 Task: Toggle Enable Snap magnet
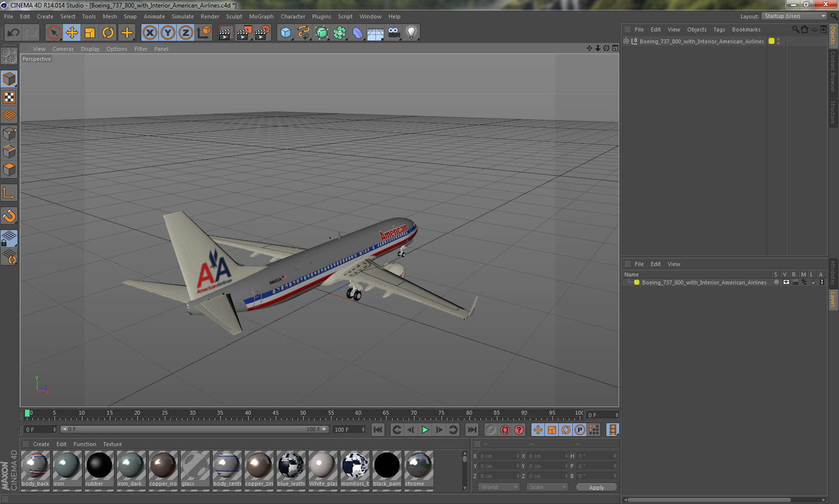[9, 216]
